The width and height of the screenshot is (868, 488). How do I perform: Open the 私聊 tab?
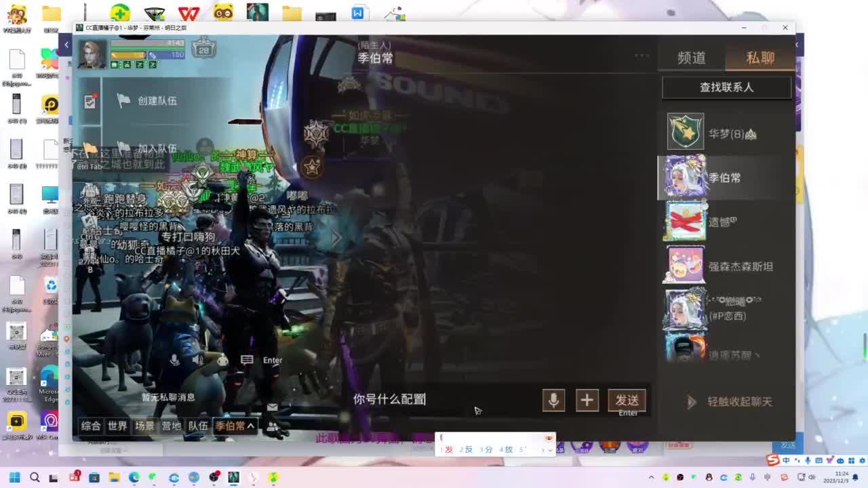click(x=760, y=58)
